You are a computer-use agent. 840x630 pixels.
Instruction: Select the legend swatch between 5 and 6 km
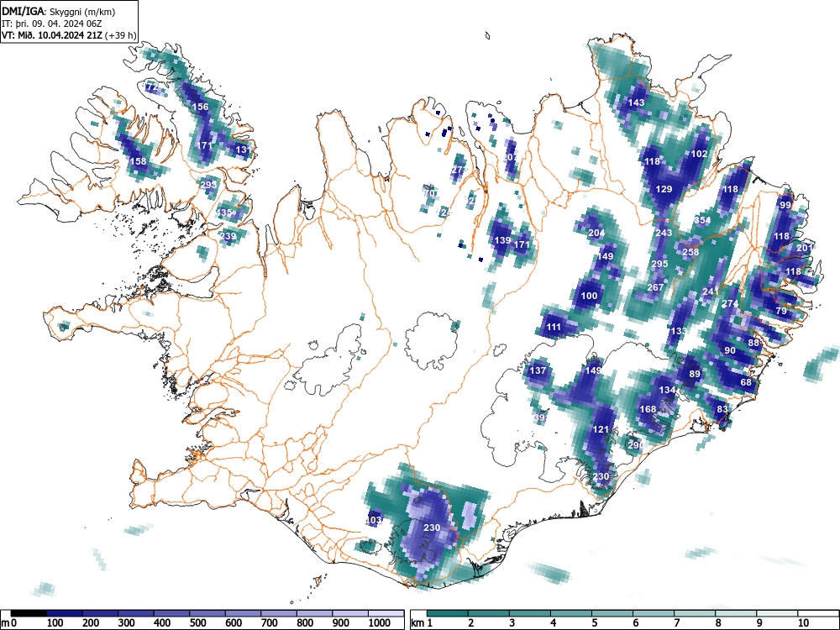(x=613, y=613)
